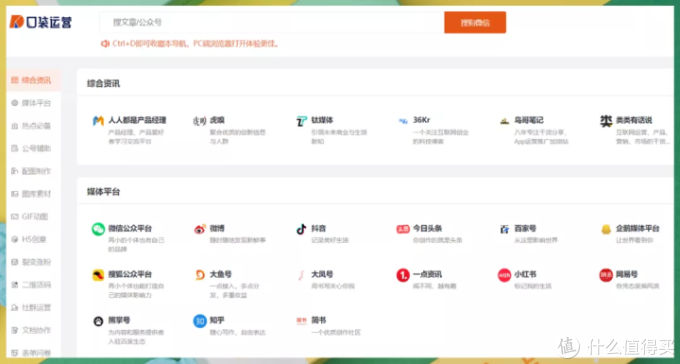Open the 一点资讯 red circle icon
This screenshot has height=364, width=680.
[403, 275]
